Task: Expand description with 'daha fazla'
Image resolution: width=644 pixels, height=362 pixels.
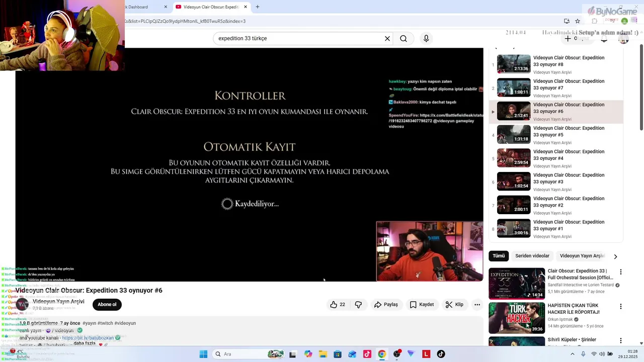Action: click(85, 343)
